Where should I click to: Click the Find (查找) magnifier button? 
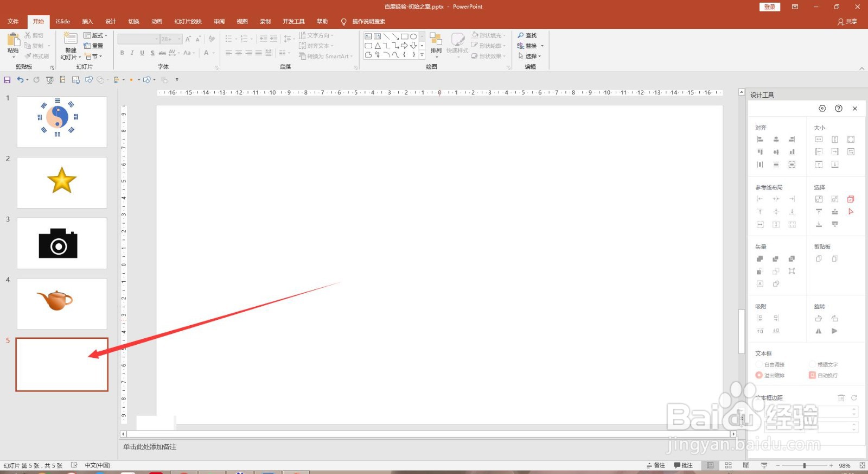[527, 35]
